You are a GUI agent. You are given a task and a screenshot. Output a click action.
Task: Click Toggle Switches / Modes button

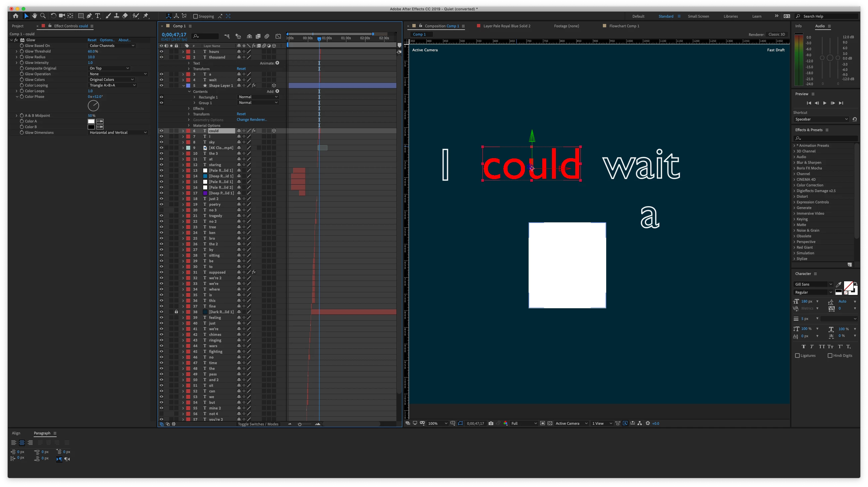258,424
